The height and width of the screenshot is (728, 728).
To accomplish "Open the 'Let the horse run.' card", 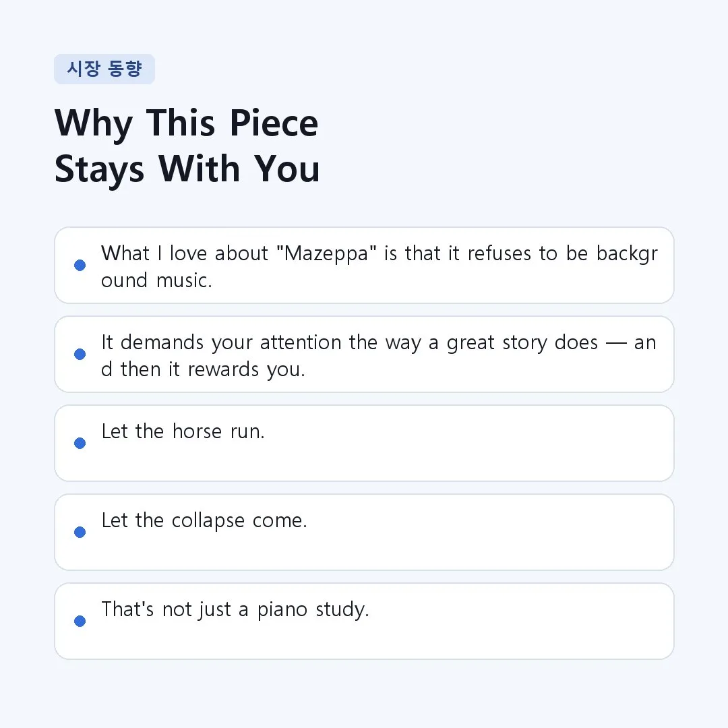I will coord(364,443).
